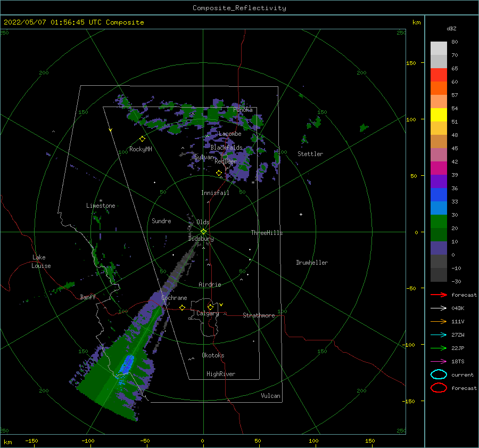Image resolution: width=479 pixels, height=448 pixels.
Task: Select the bright green 20-30 dBZ swatch
Action: [439, 222]
